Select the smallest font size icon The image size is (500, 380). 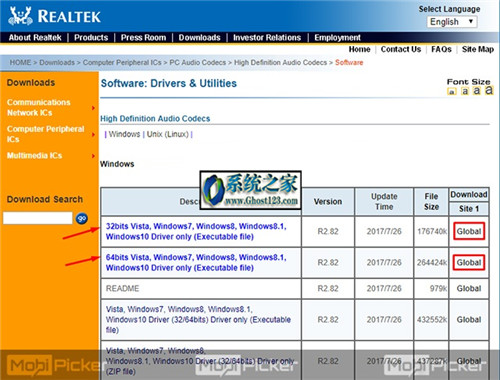click(452, 91)
